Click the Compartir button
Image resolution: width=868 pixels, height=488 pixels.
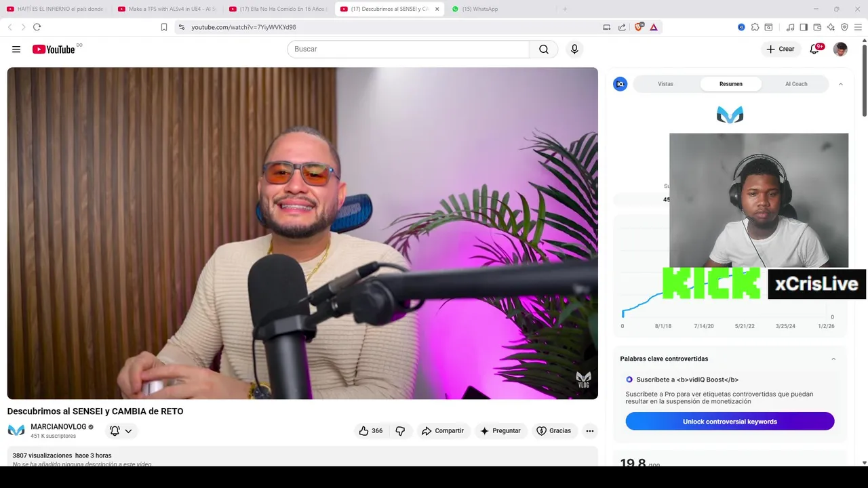(443, 431)
